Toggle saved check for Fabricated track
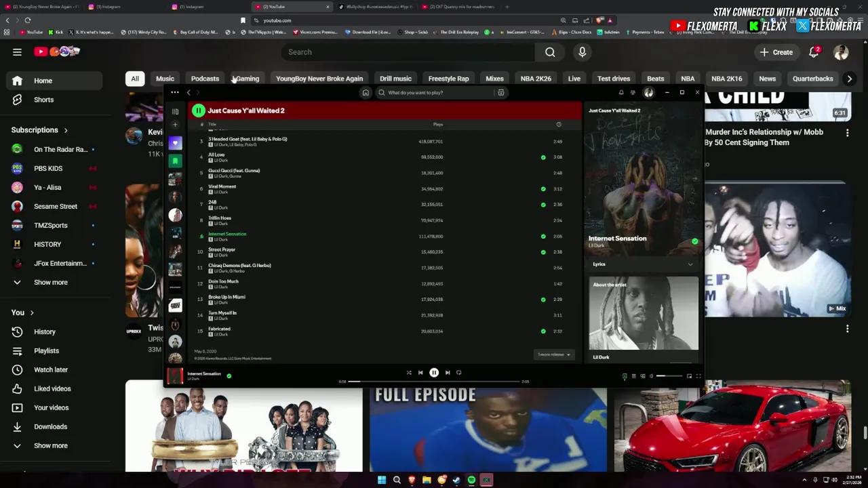Image resolution: width=868 pixels, height=488 pixels. [543, 331]
